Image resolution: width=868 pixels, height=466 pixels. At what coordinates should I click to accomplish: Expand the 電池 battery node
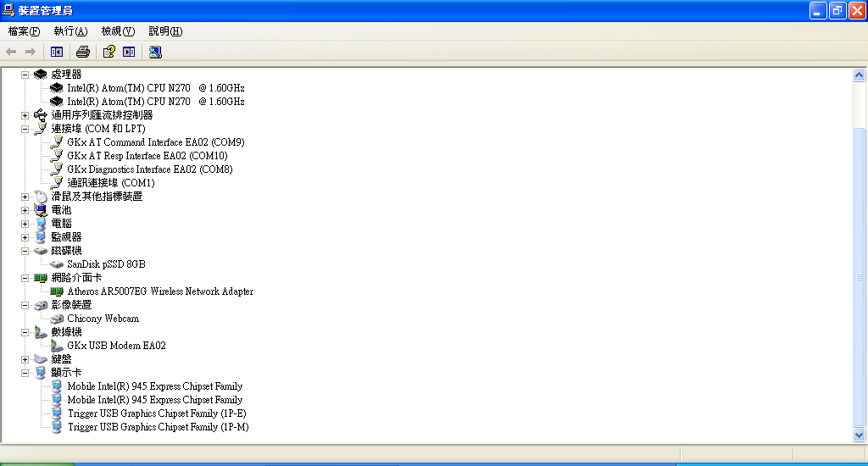(x=25, y=210)
